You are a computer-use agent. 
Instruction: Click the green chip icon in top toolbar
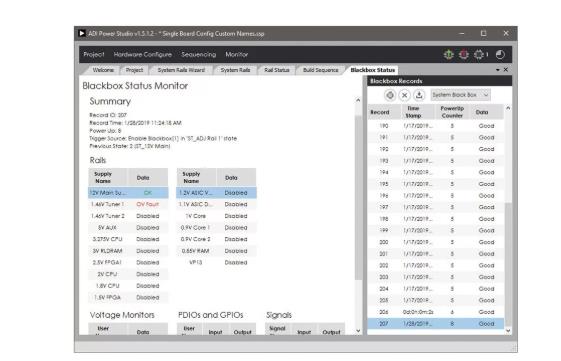[x=448, y=55]
